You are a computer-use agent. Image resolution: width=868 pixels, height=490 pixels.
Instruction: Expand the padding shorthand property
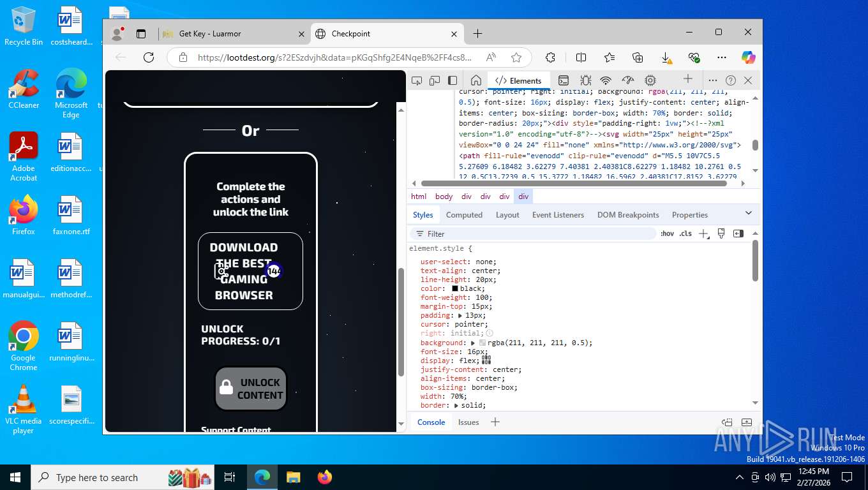(460, 315)
